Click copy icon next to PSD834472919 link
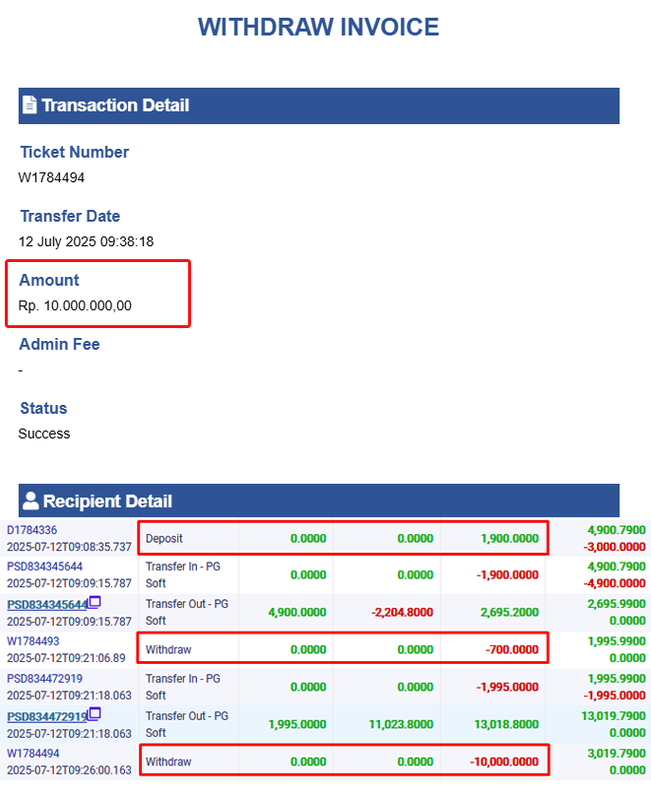651x800 pixels. click(94, 714)
